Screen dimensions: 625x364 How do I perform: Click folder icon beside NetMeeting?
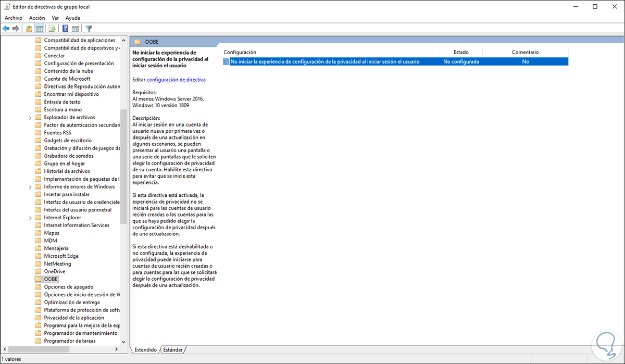point(38,264)
